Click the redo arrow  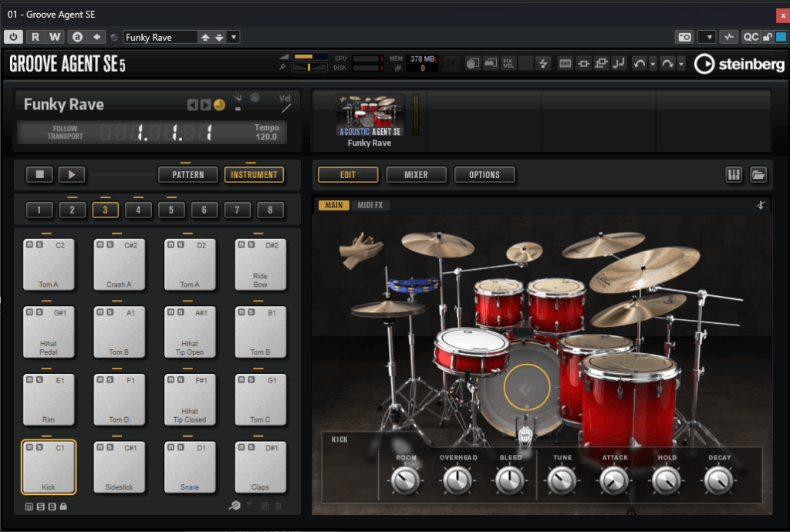tap(667, 64)
